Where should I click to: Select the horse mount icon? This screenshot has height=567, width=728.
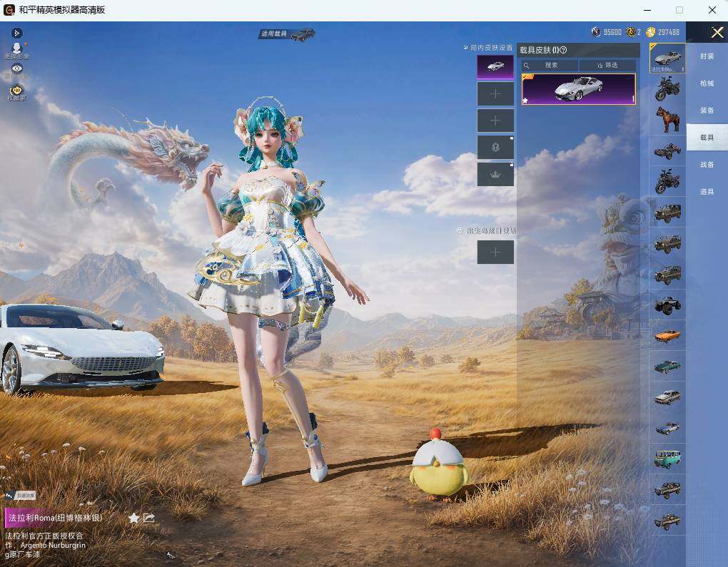point(667,119)
